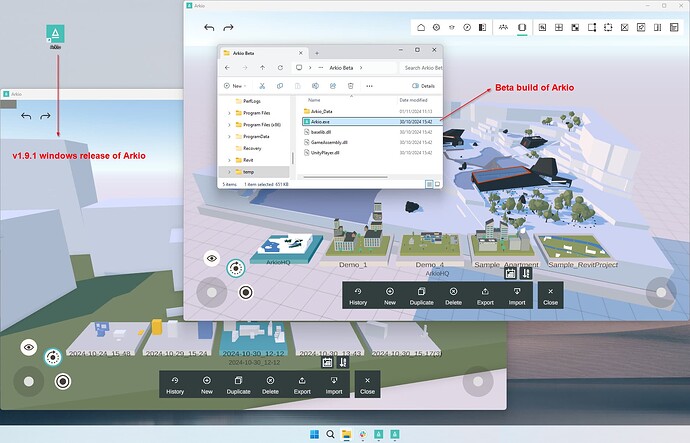690x443 pixels.
Task: Click the right joystick control in v1.9.1 Arkio
Action: 478,382
